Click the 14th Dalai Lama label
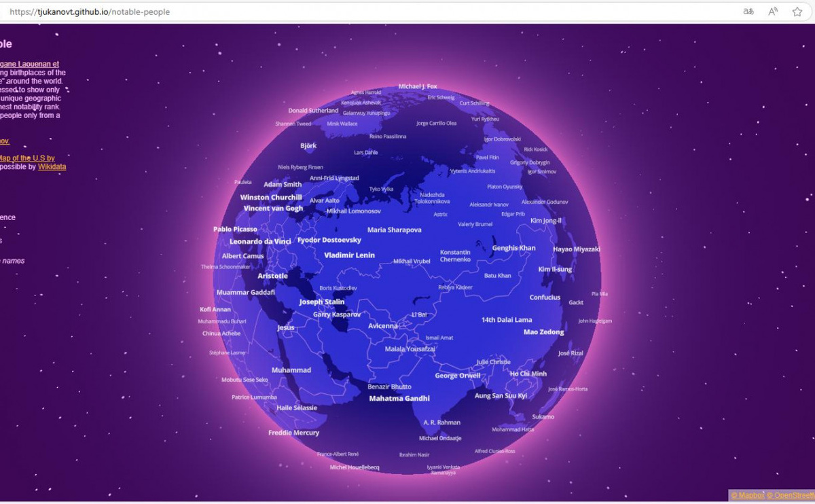The height and width of the screenshot is (504, 815). coord(507,319)
